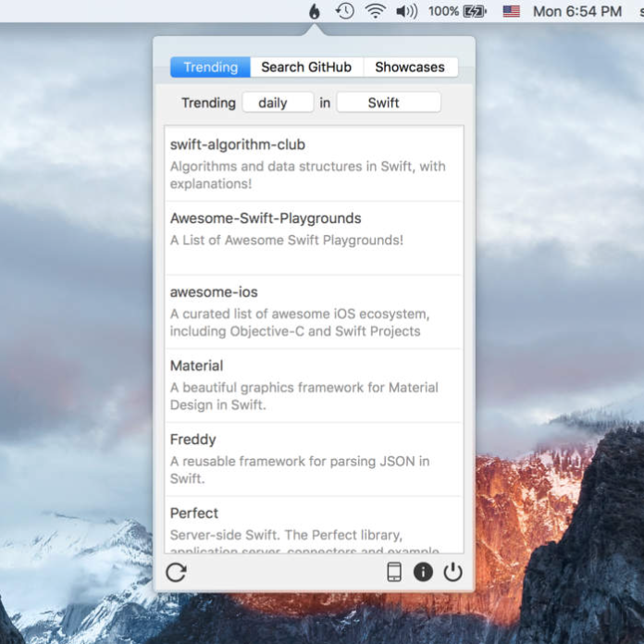Quit the app via power icon
The height and width of the screenshot is (644, 644).
[x=453, y=572]
